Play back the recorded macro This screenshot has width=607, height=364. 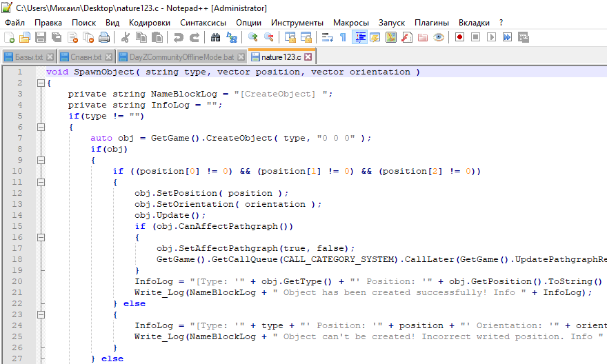coord(491,37)
